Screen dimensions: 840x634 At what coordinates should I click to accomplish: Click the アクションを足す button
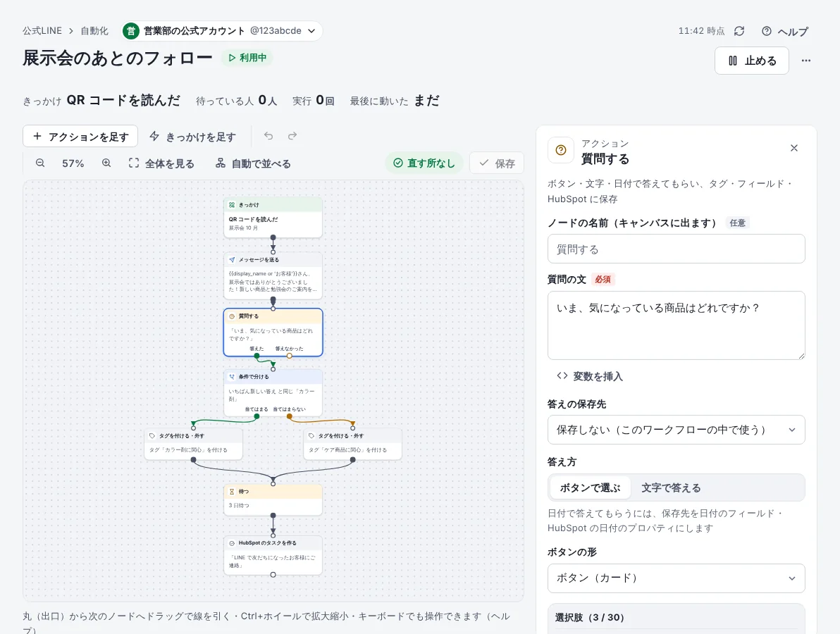pyautogui.click(x=80, y=137)
